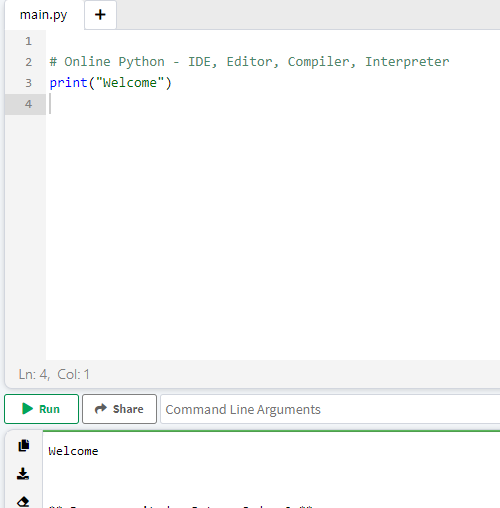Clear the output with eraser icon

[23, 501]
